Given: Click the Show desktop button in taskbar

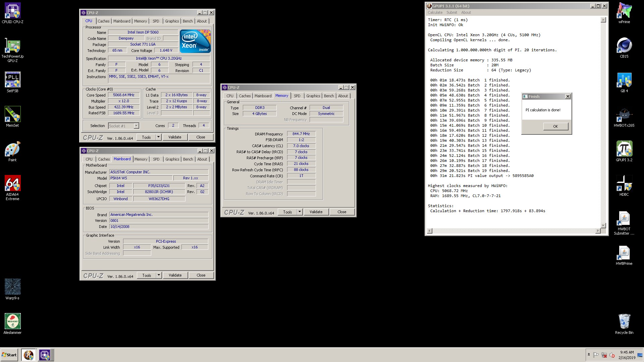Looking at the screenshot, I should pyautogui.click(x=640, y=355).
